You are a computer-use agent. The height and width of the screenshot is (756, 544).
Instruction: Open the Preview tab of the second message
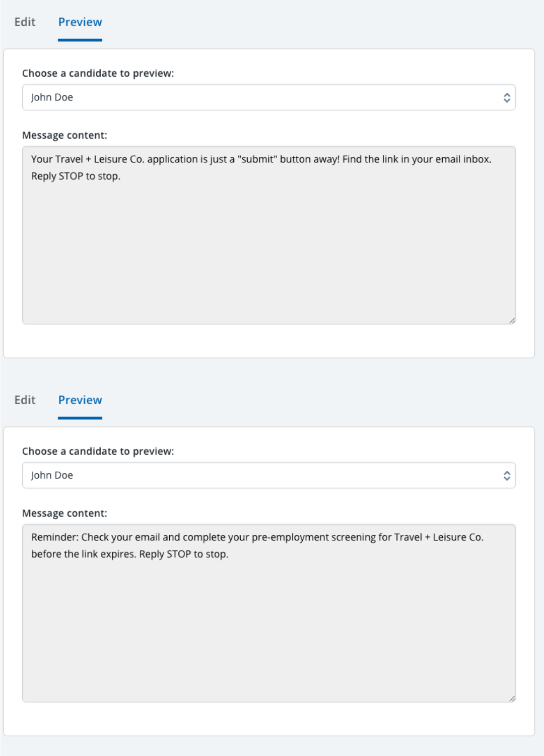pyautogui.click(x=80, y=400)
